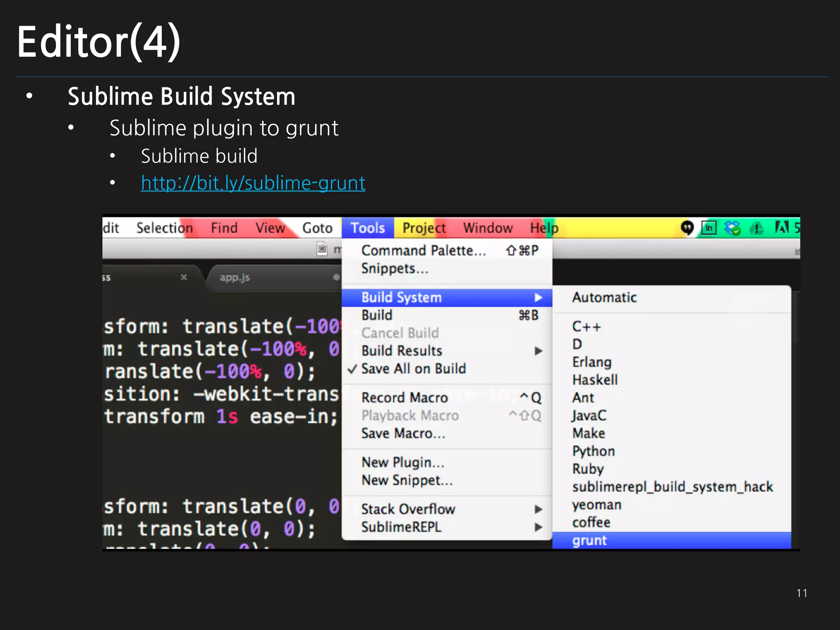The image size is (840, 630).
Task: Select sublimerepl_build_system_hack build system
Action: 672,487
